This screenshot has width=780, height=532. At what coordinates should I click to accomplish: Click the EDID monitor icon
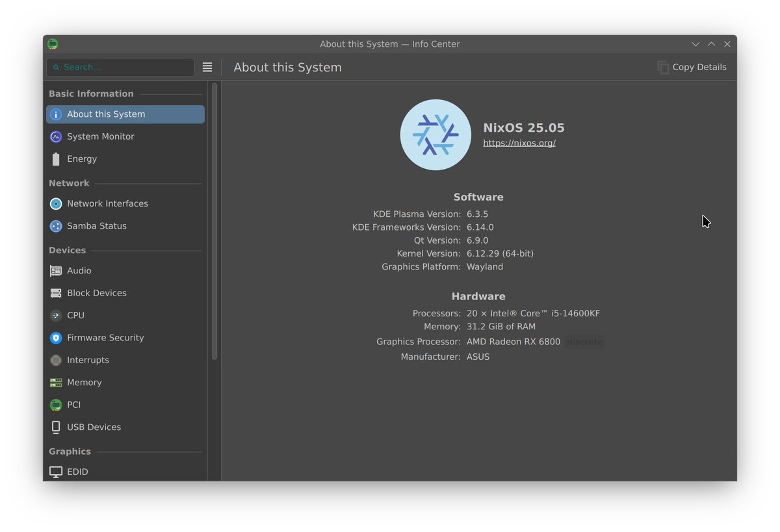coord(56,472)
